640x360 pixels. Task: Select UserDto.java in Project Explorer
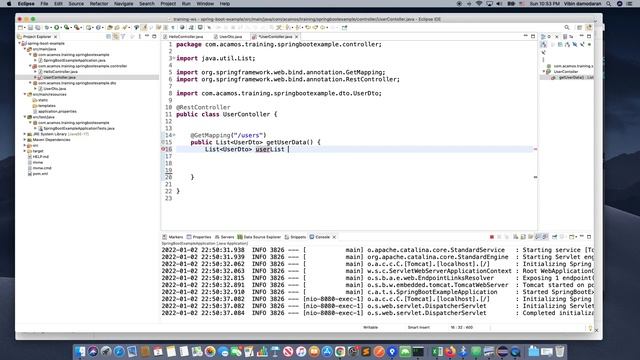[x=55, y=89]
